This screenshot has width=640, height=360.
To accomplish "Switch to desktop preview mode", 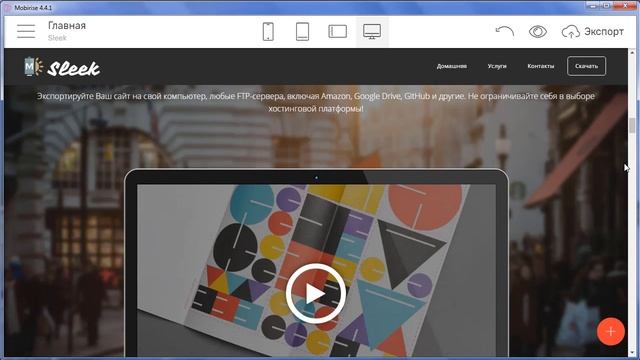I will [372, 31].
